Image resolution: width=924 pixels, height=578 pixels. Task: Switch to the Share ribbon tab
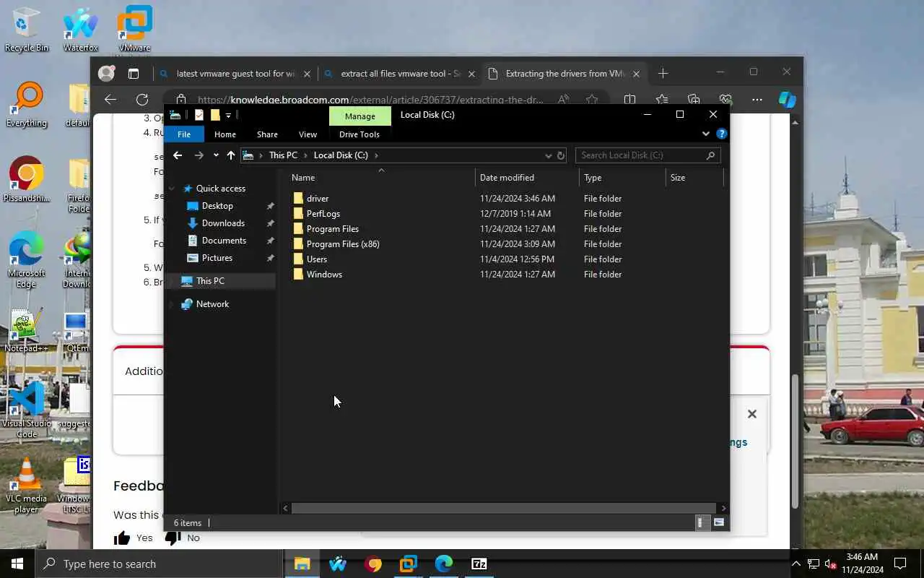[x=267, y=134]
